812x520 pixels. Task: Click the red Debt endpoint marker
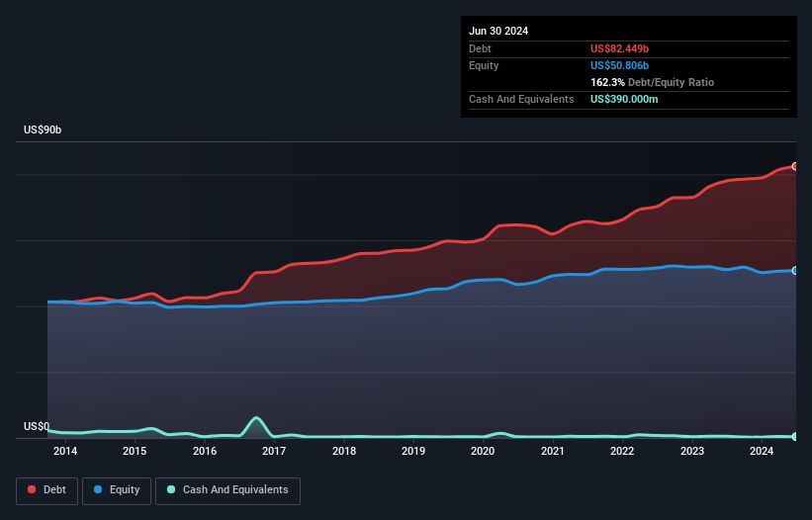795,166
